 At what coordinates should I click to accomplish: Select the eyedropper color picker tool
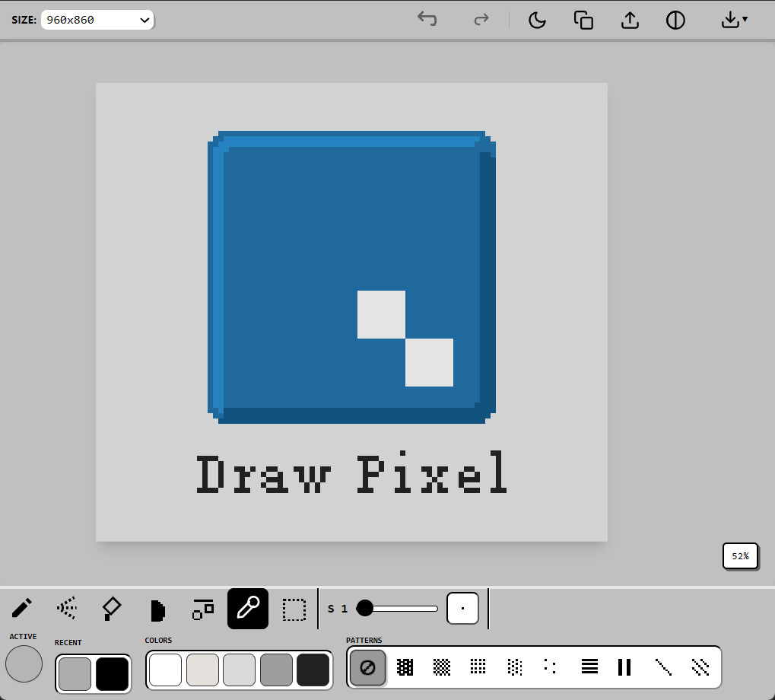coord(248,609)
